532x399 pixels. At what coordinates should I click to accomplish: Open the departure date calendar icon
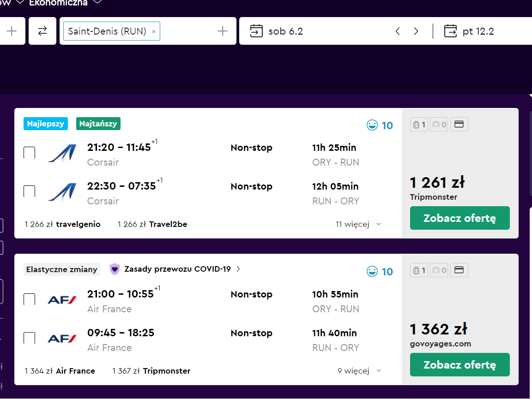[256, 31]
